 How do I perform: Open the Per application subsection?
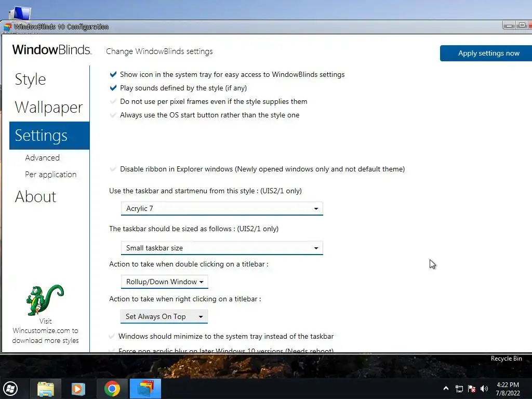point(51,175)
